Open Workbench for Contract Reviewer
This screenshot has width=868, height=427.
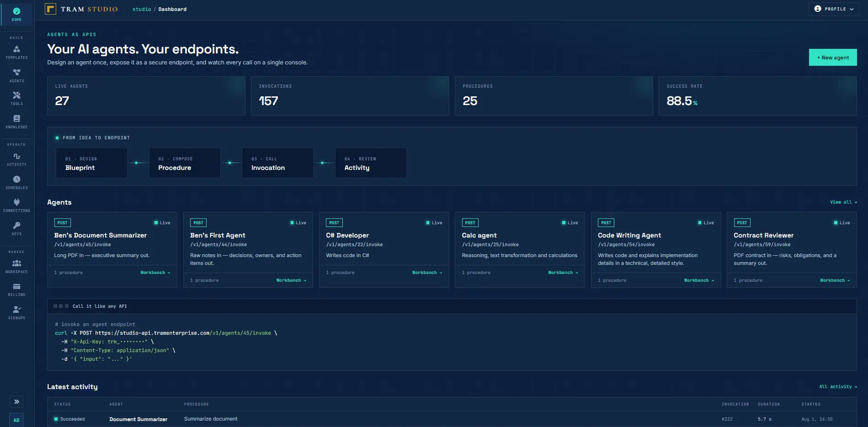point(835,280)
